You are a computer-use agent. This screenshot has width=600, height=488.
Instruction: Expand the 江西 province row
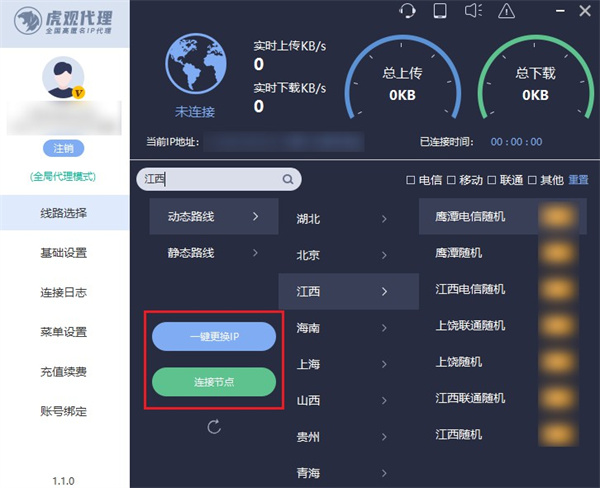click(x=349, y=291)
